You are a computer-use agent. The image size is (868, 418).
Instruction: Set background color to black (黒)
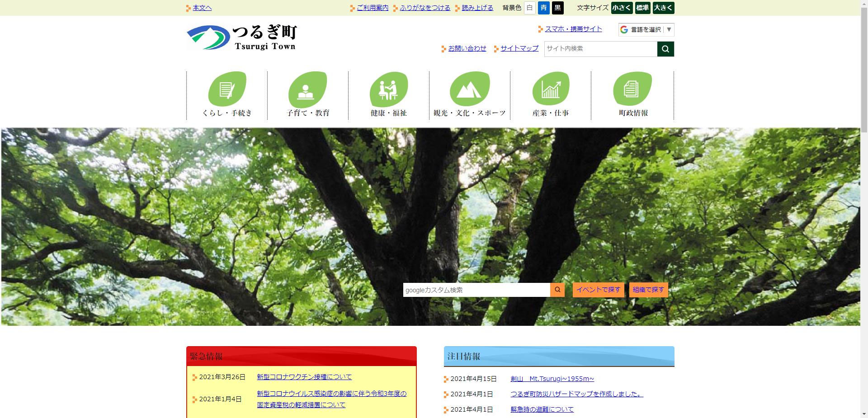coord(557,8)
